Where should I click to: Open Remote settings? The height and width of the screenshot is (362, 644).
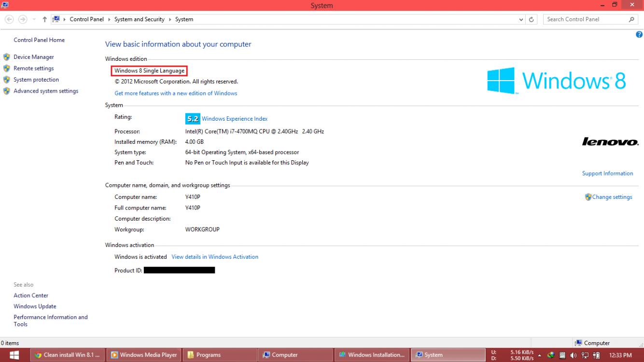34,69
